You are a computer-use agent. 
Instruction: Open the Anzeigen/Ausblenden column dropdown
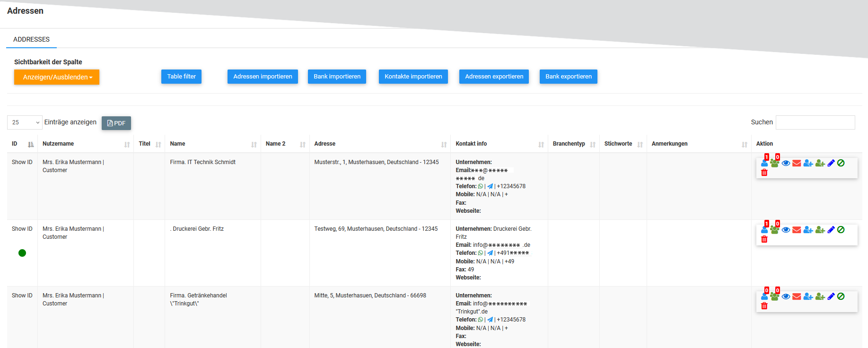tap(57, 77)
